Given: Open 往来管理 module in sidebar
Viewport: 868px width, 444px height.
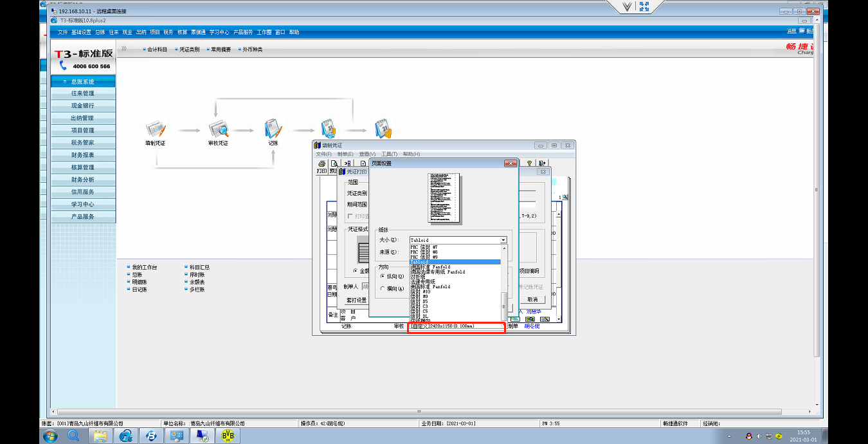Looking at the screenshot, I should tap(84, 93).
